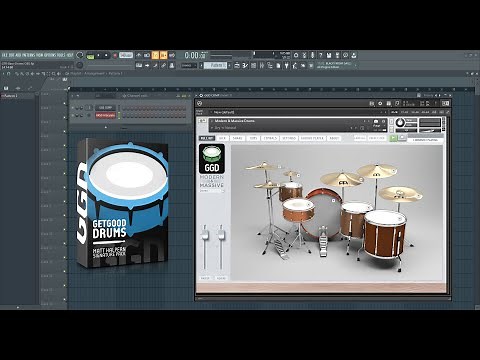480x360 pixels.
Task: Click the 0:00 time display
Action: (195, 55)
